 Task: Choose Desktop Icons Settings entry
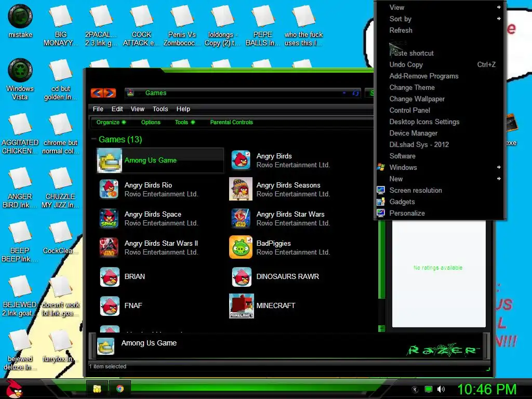tap(440, 122)
